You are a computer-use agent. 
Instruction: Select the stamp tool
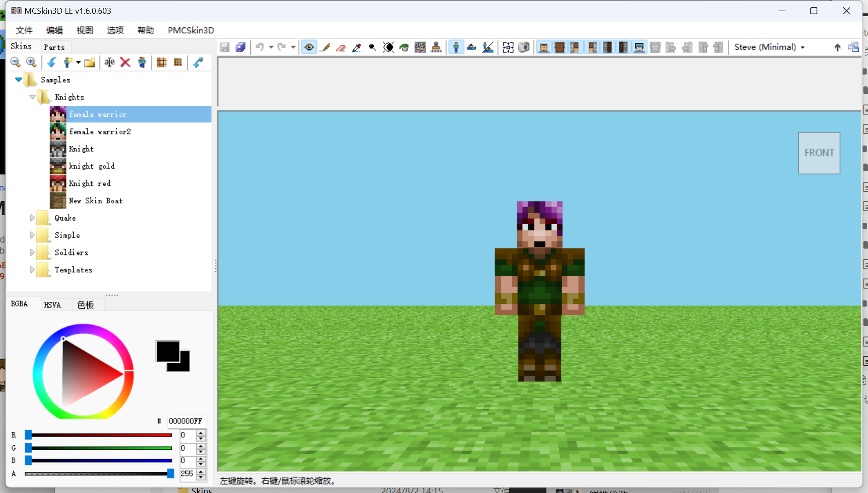point(436,47)
